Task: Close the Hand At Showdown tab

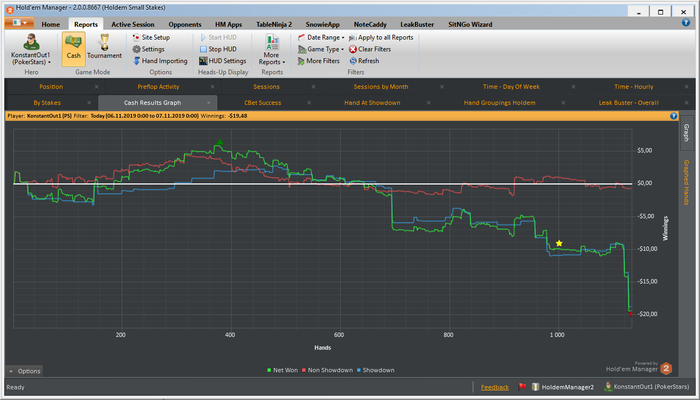Action: tap(429, 103)
